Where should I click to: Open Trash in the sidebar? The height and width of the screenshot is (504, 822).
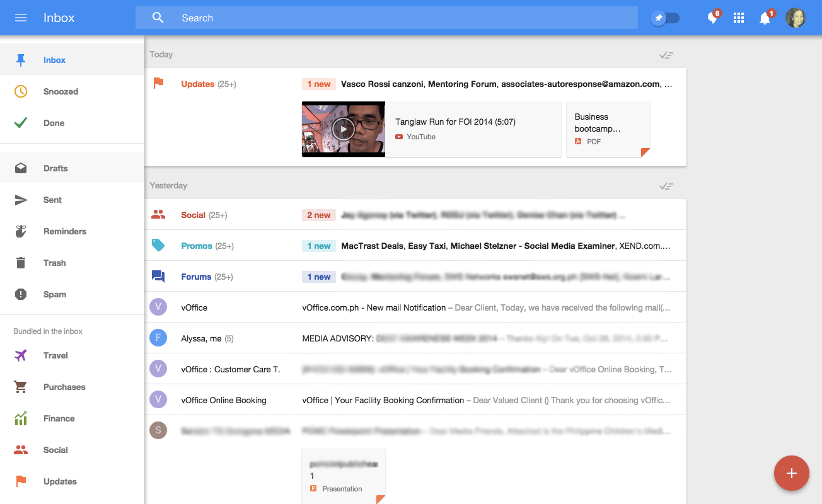pos(72,263)
